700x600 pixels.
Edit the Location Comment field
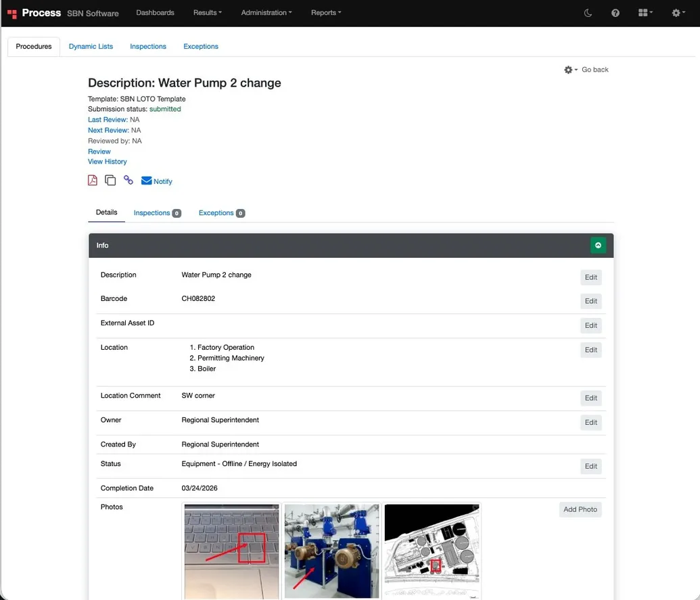click(590, 398)
